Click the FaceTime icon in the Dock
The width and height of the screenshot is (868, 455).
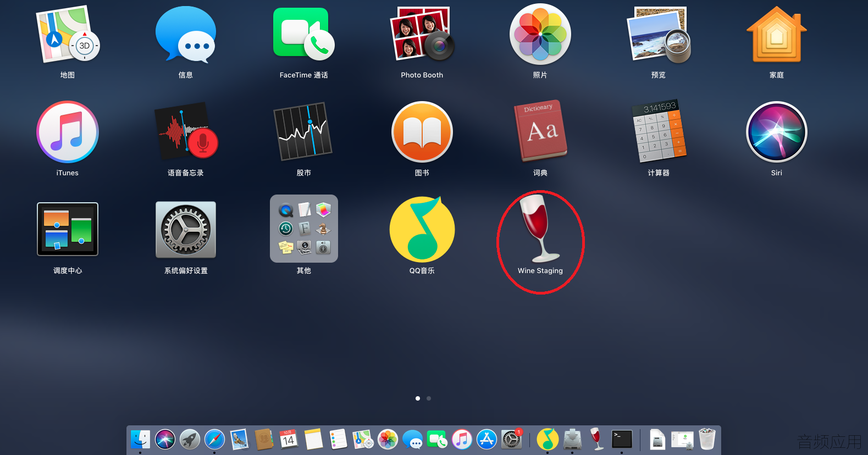437,440
